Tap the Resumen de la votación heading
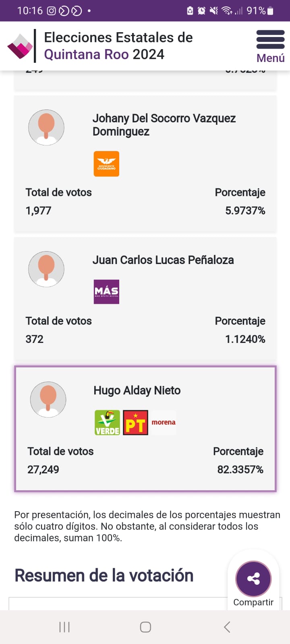This screenshot has height=644, width=290. click(104, 576)
